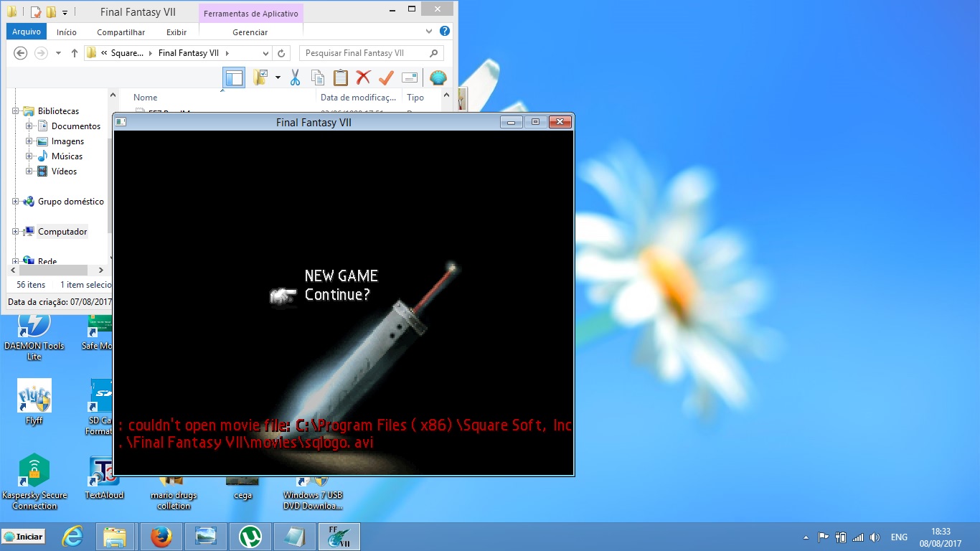This screenshot has height=551, width=980.
Task: Expand the Imagens tree node
Action: tap(29, 141)
